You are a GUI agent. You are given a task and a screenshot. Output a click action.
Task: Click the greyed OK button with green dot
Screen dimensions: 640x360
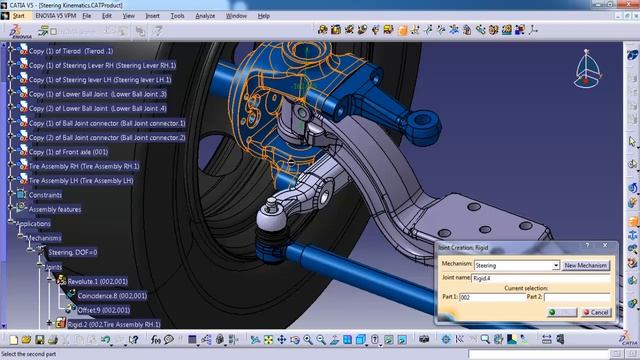click(x=562, y=312)
